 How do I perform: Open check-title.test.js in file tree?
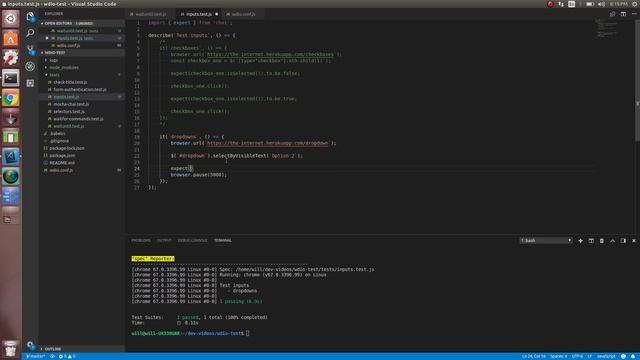coord(82,82)
